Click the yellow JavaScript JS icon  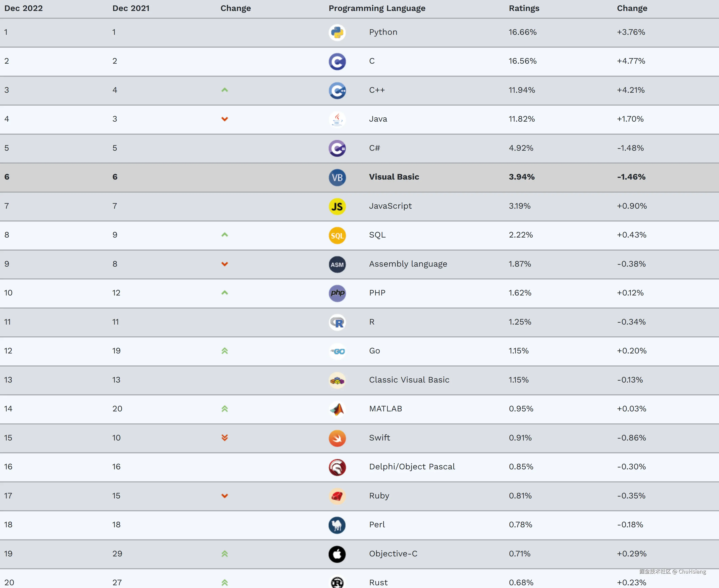pyautogui.click(x=337, y=206)
